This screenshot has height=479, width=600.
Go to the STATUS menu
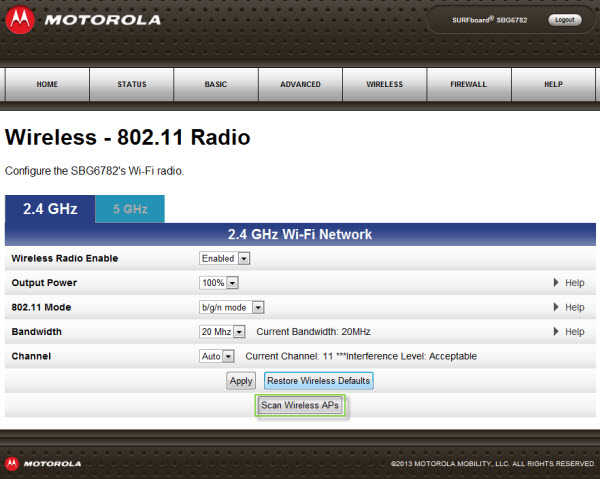tap(131, 85)
